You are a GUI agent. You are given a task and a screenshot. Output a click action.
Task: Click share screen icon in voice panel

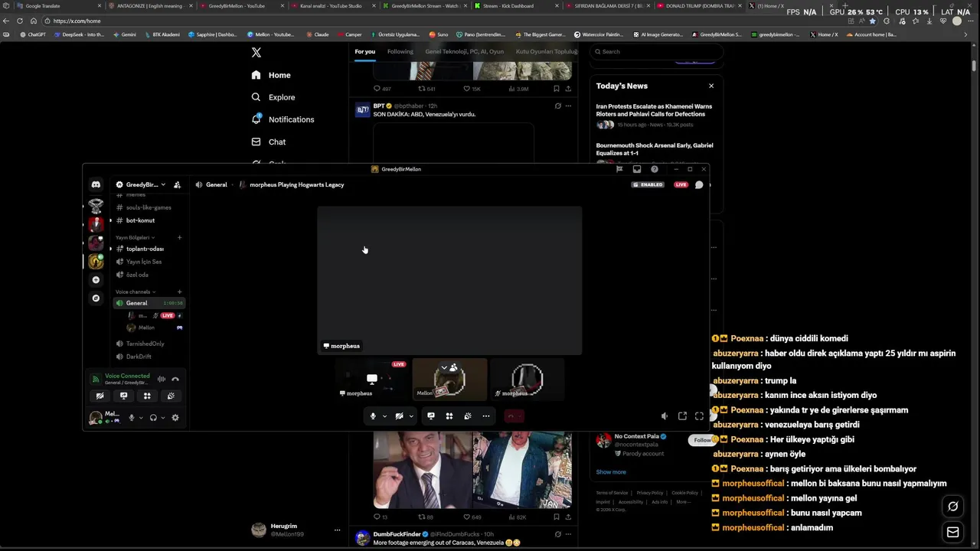coord(123,396)
